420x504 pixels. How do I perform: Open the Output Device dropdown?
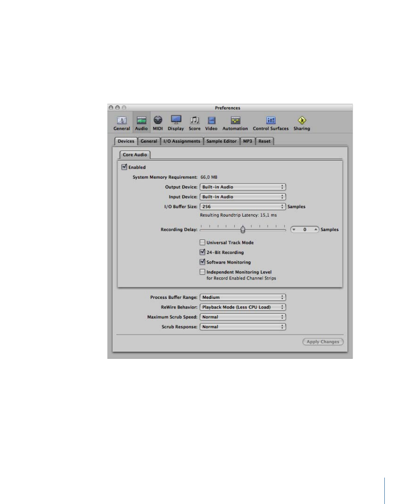[x=243, y=187]
